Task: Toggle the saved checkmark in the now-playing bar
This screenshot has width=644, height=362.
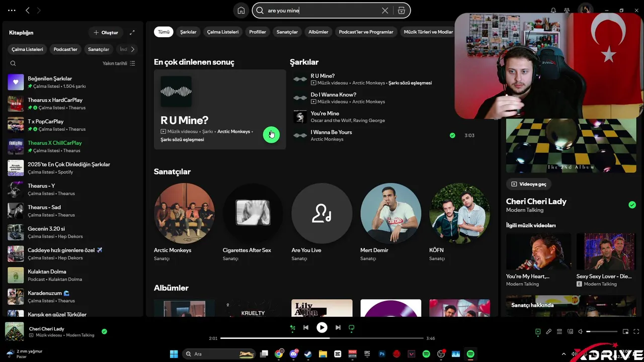Action: tap(104, 331)
